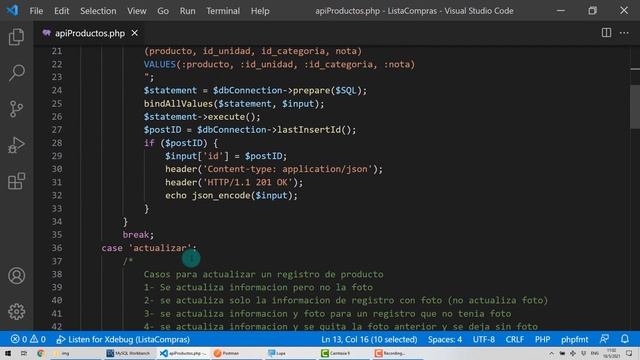Click the feedback icon in status bar
Image resolution: width=640 pixels, height=360 pixels.
604,339
